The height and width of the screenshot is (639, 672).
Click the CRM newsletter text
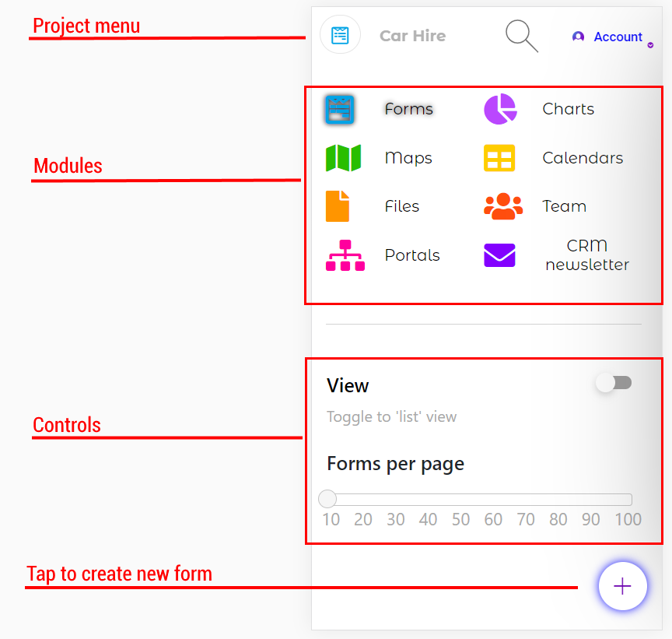click(x=587, y=255)
